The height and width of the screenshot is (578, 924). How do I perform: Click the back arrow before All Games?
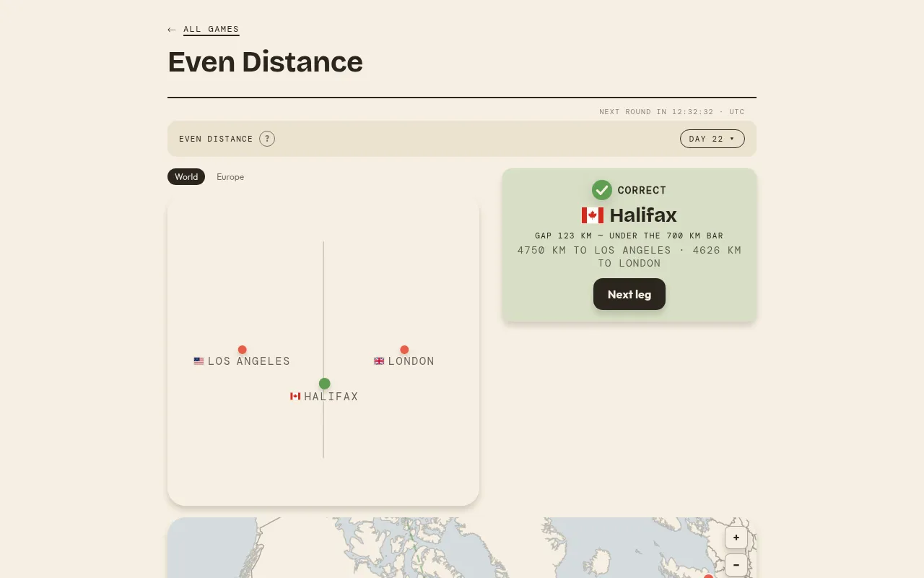pos(172,30)
